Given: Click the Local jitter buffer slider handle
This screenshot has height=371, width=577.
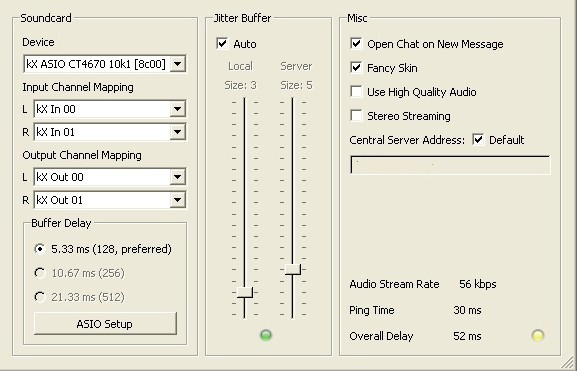Looking at the screenshot, I should [245, 292].
